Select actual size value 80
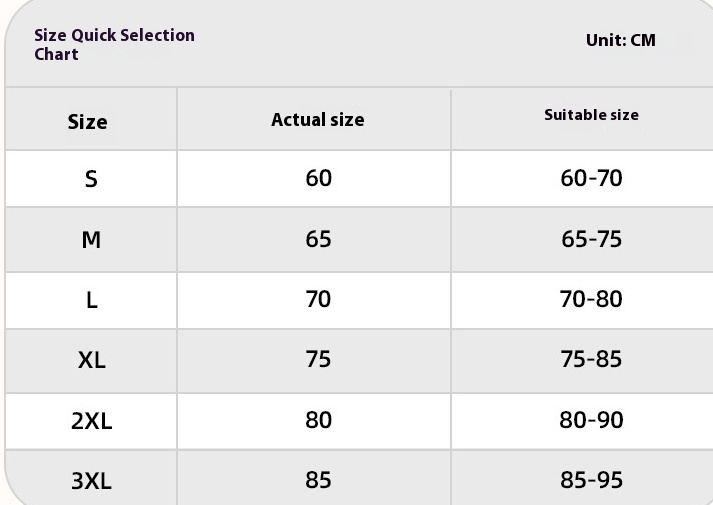 pos(318,419)
